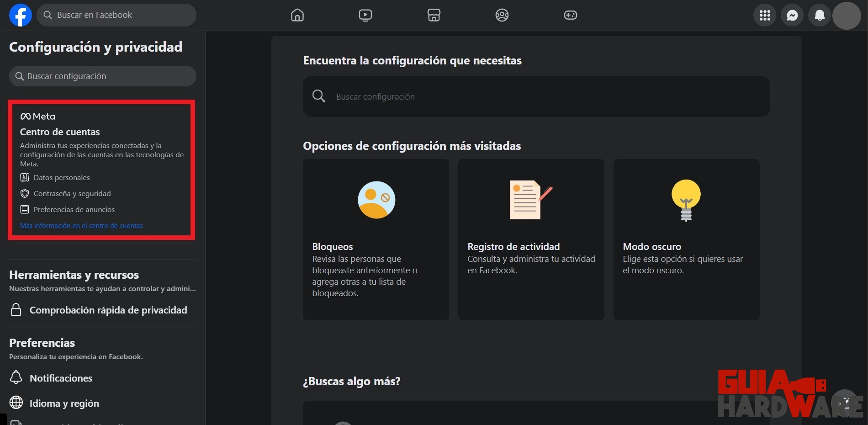Click the Bloqueos description text

[x=365, y=276]
